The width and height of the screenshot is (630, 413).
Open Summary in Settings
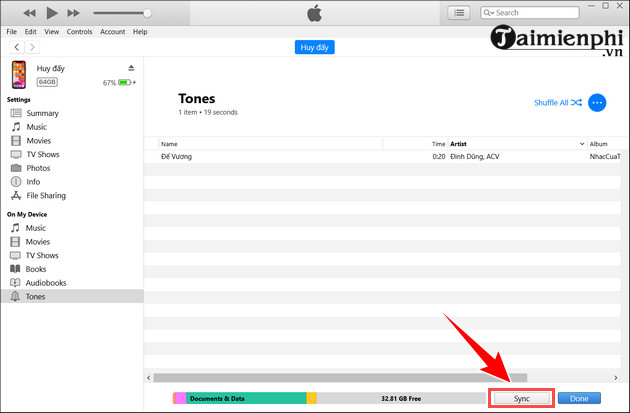[x=42, y=113]
